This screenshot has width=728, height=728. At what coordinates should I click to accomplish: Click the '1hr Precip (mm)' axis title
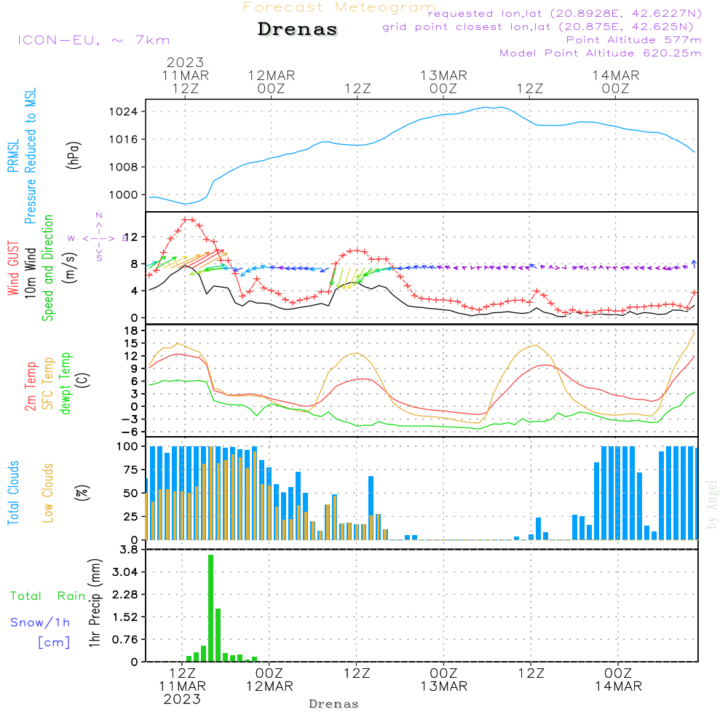(x=95, y=603)
